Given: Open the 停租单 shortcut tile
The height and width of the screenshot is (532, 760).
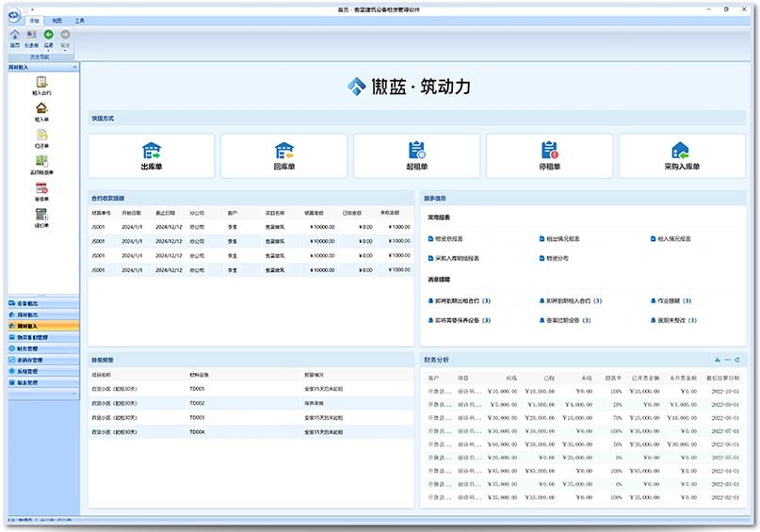Looking at the screenshot, I should (x=549, y=155).
